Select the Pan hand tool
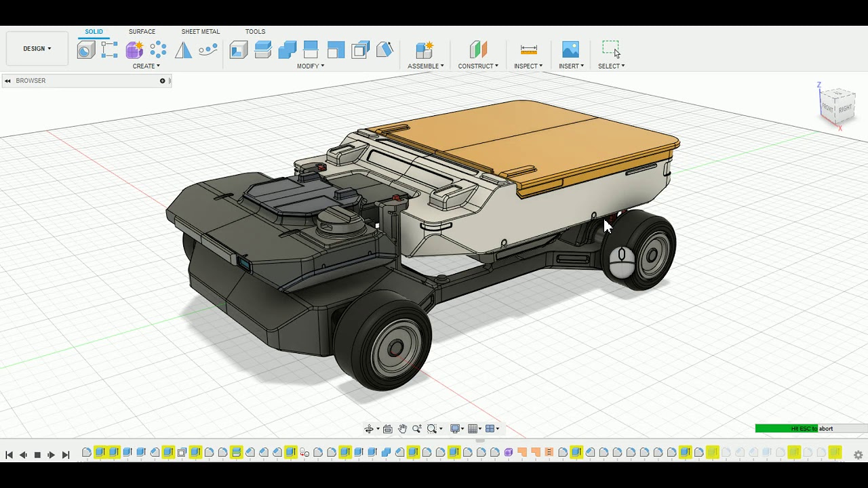Viewport: 868px width, 488px height. tap(402, 428)
